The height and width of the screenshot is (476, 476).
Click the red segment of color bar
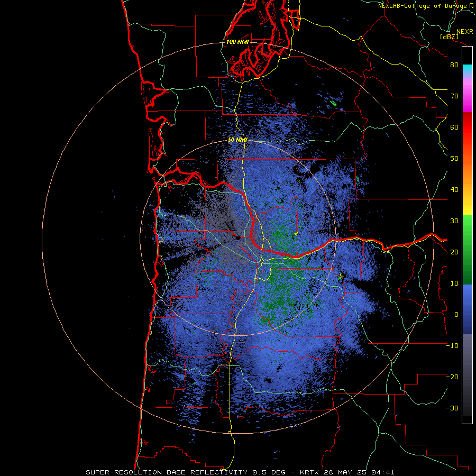coord(467,127)
